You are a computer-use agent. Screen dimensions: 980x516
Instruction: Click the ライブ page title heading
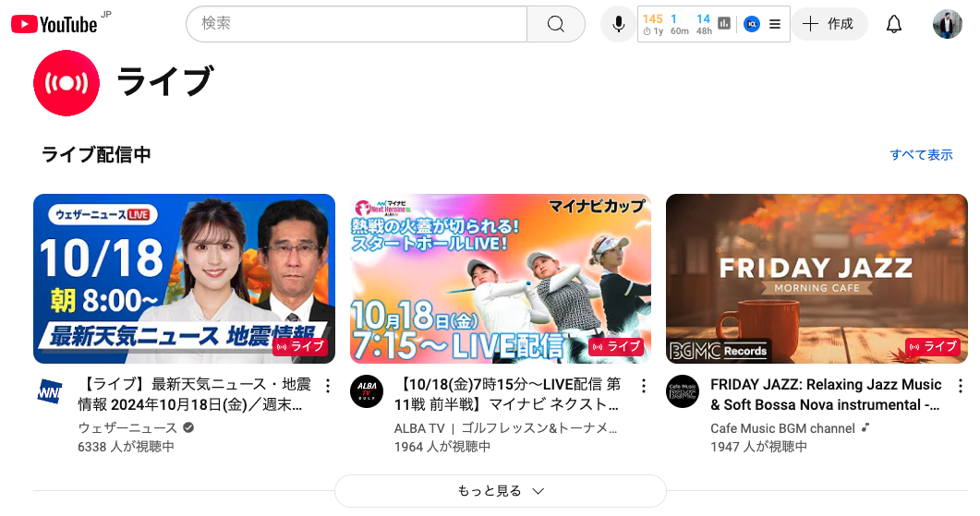pos(165,82)
